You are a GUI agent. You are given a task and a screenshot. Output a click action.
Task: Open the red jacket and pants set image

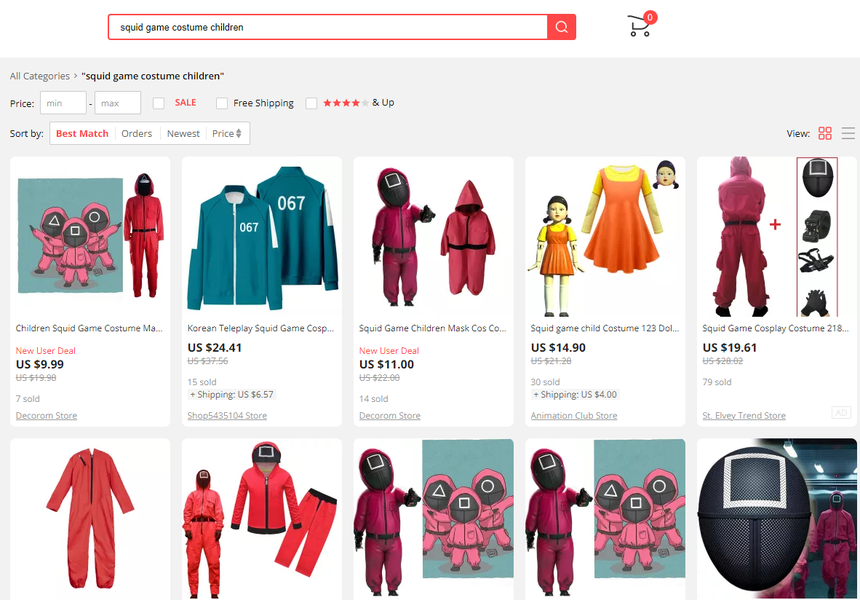point(262,519)
